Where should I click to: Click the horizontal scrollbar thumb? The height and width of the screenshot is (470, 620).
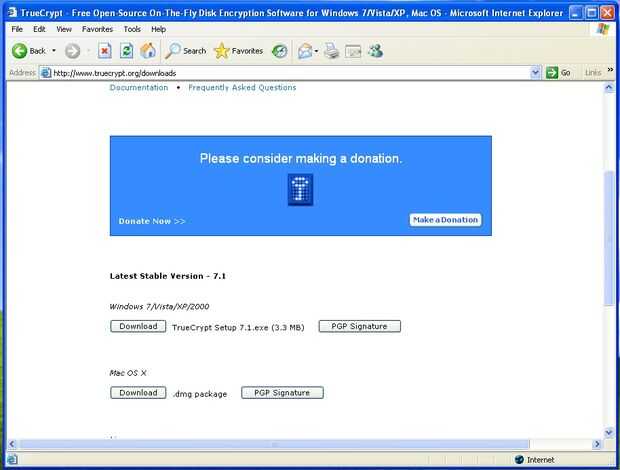pos(274,444)
